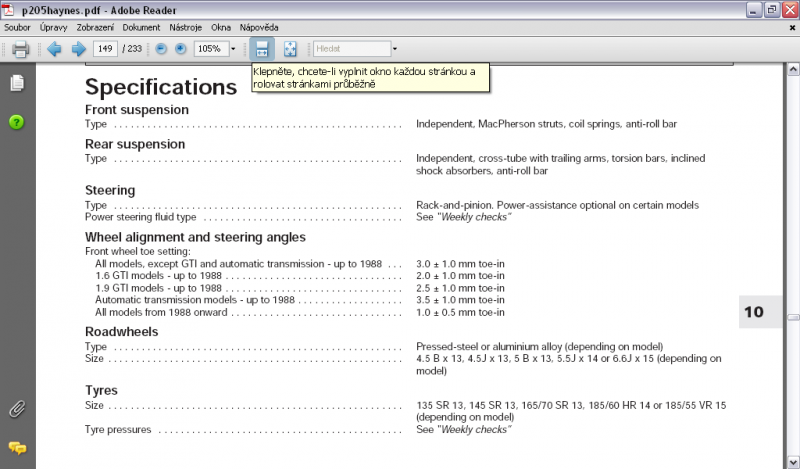
Task: Open the Comments panel icon
Action: (x=17, y=447)
